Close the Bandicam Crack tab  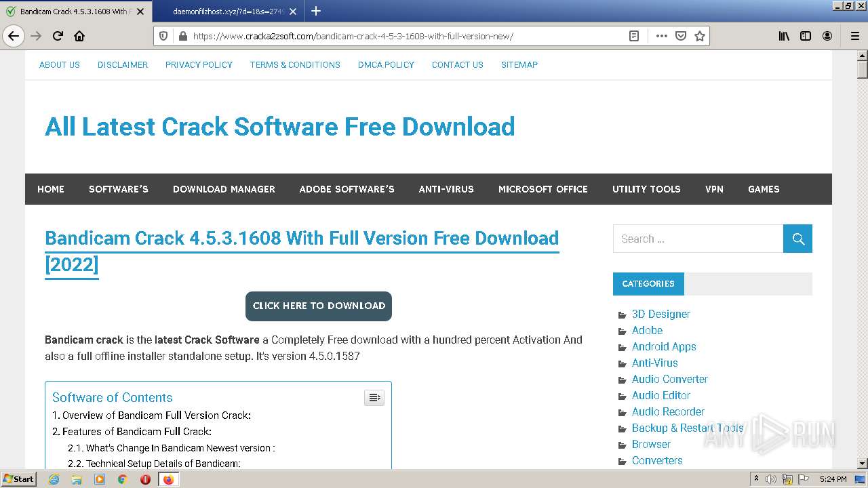click(140, 11)
